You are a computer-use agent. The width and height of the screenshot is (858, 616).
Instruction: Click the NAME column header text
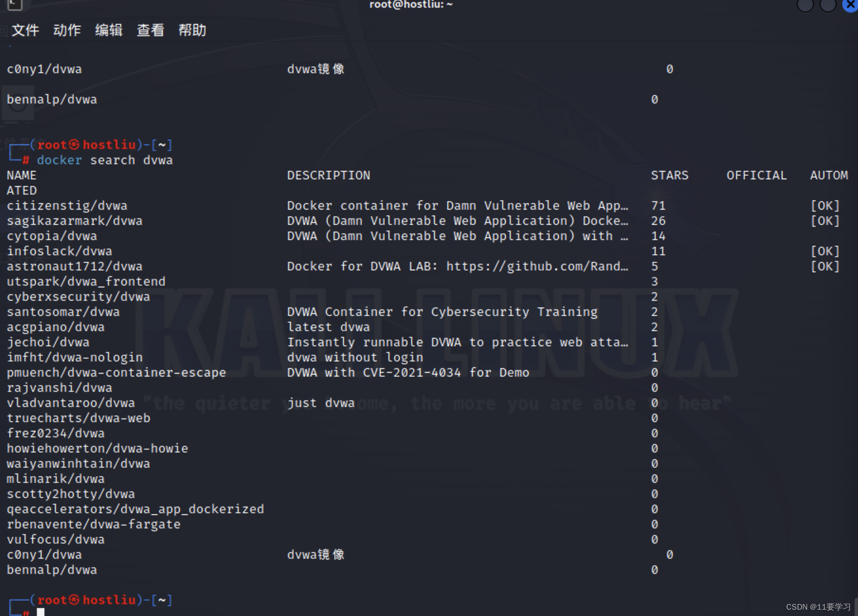[21, 175]
